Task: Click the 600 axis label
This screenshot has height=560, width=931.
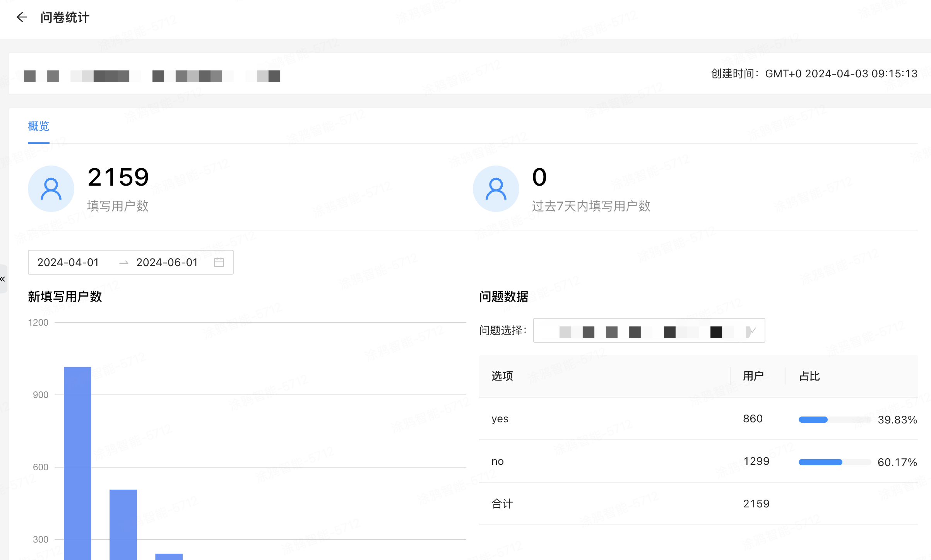Action: (41, 467)
